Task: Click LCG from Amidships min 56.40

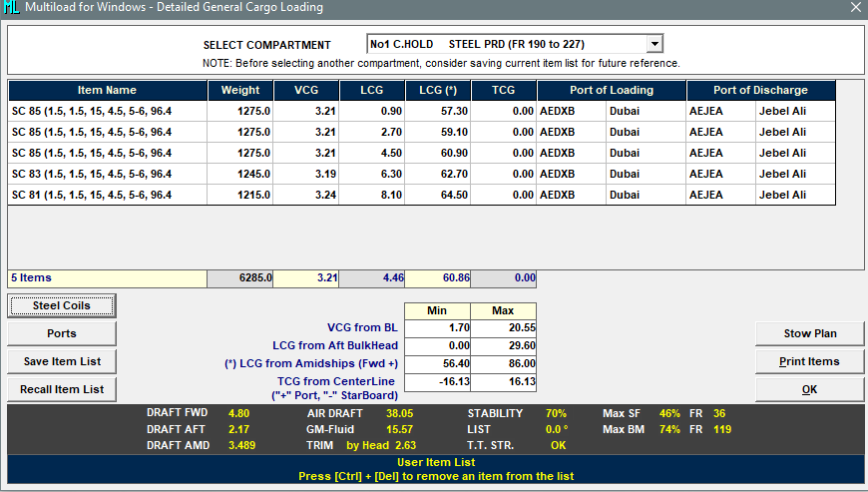Action: [437, 363]
